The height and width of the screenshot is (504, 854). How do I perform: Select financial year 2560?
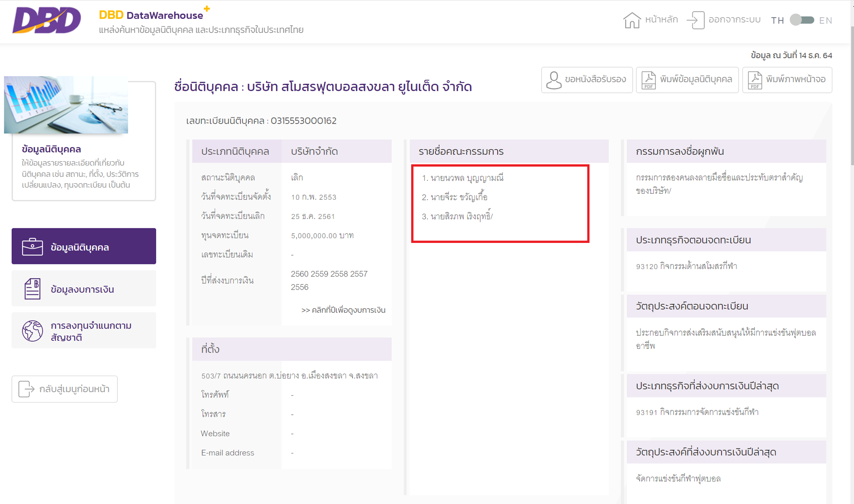point(300,274)
